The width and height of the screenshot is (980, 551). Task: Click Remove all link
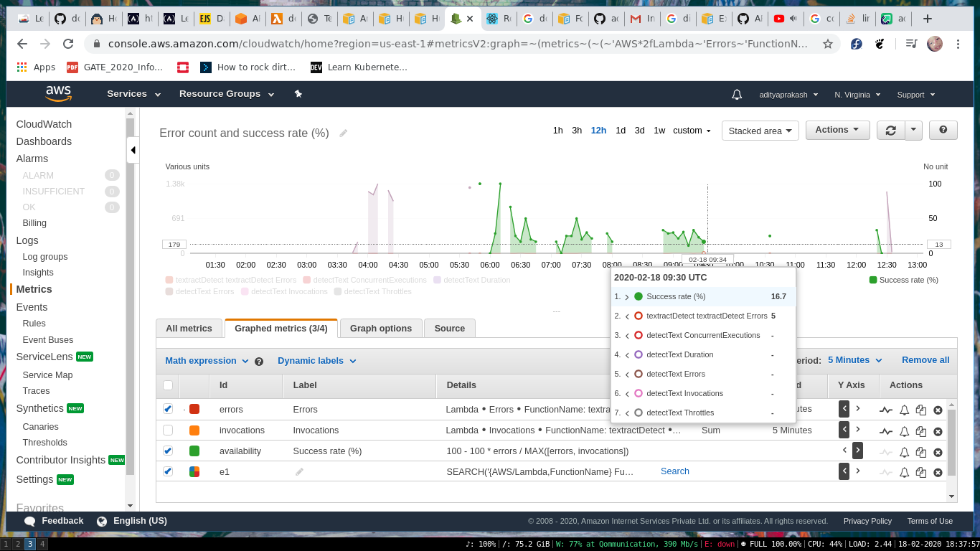click(x=925, y=360)
